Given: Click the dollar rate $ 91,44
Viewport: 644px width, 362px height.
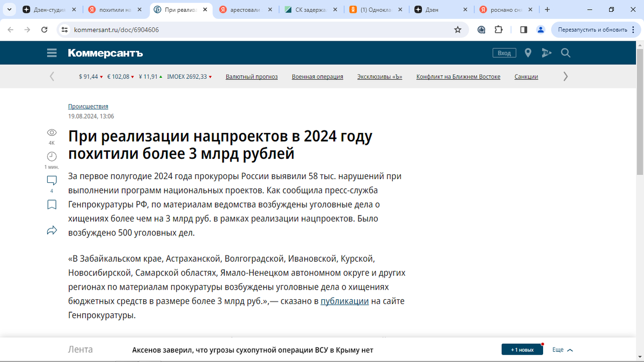Looking at the screenshot, I should [x=91, y=77].
